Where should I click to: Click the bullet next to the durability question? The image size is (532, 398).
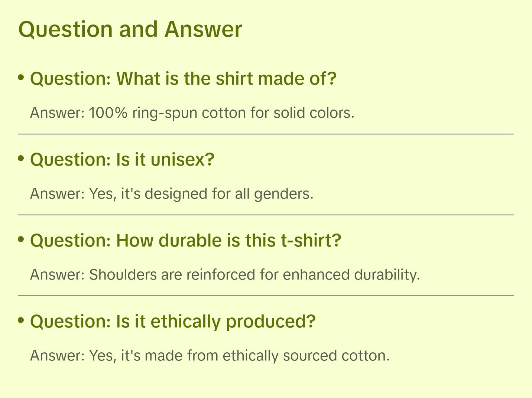coord(21,239)
